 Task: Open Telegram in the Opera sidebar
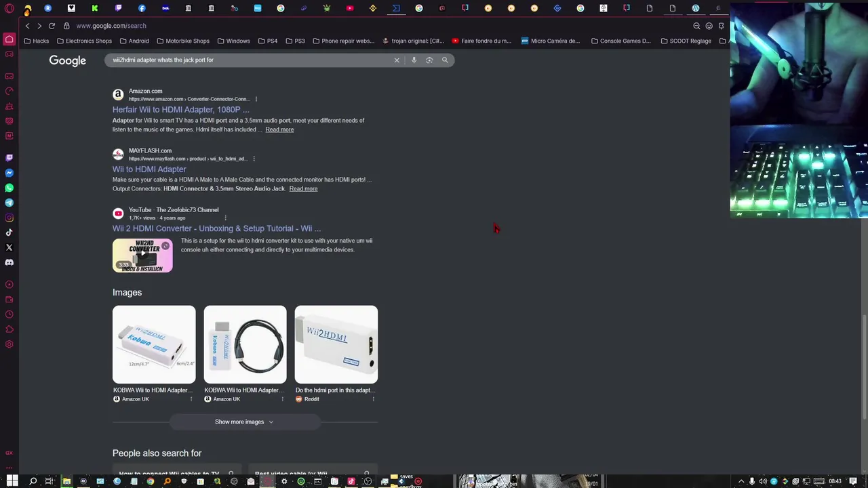pyautogui.click(x=9, y=203)
